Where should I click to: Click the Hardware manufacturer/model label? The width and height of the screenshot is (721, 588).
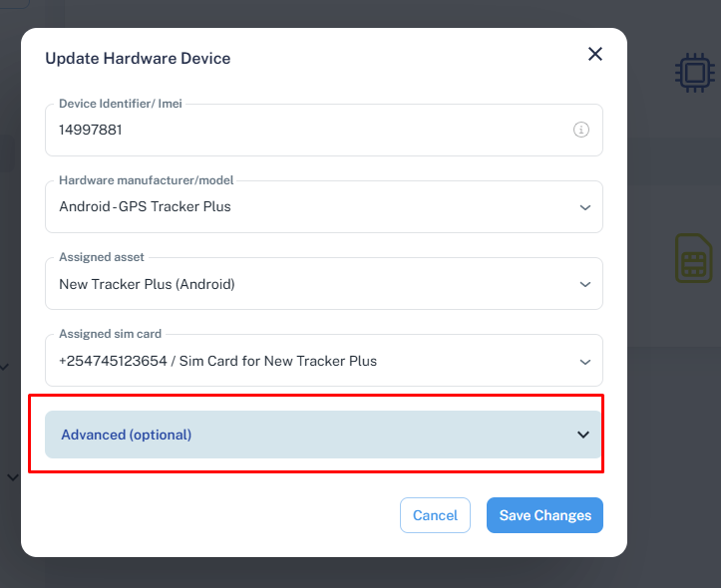click(x=147, y=180)
